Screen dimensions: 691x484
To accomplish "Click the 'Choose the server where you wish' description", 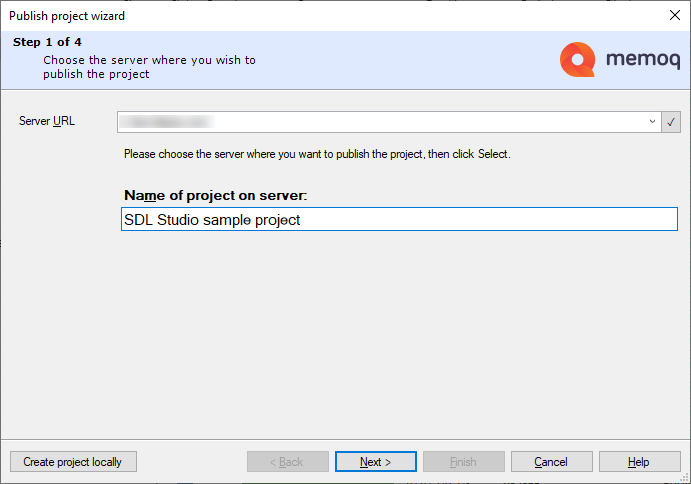I will pyautogui.click(x=149, y=67).
